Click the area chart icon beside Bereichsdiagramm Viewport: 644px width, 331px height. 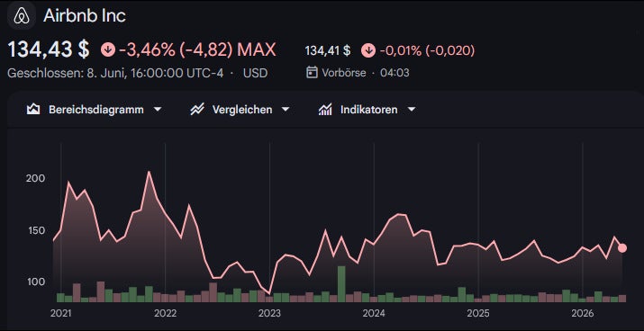click(33, 110)
